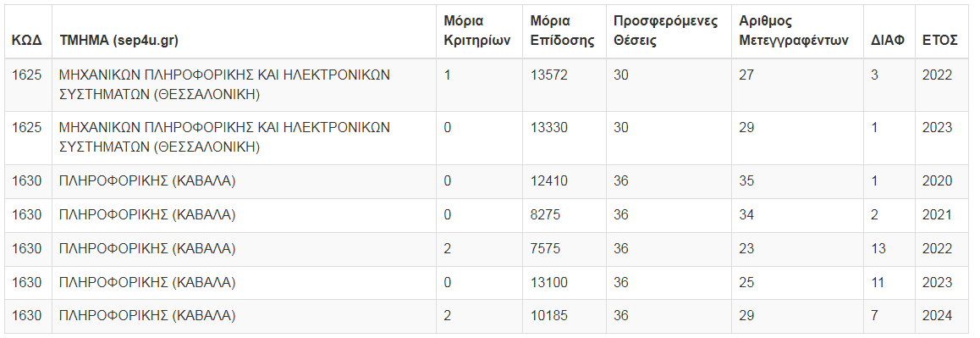Click performance score 13572

click(548, 75)
